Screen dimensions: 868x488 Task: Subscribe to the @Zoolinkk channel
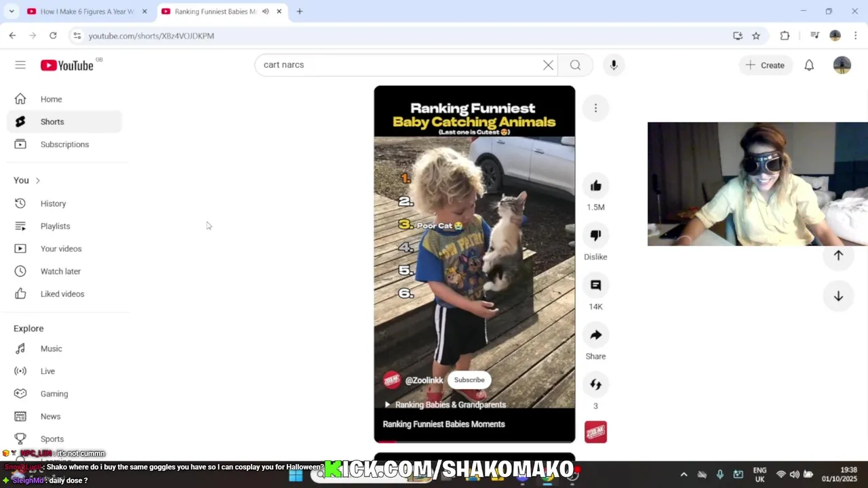click(x=469, y=380)
